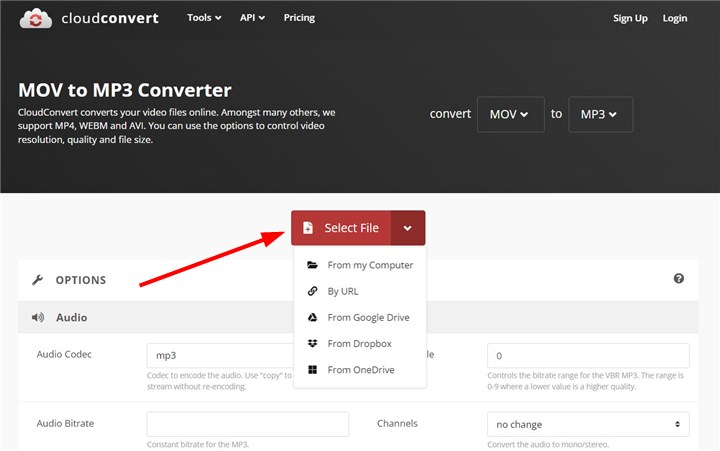Open the Tools dropdown menu

204,18
